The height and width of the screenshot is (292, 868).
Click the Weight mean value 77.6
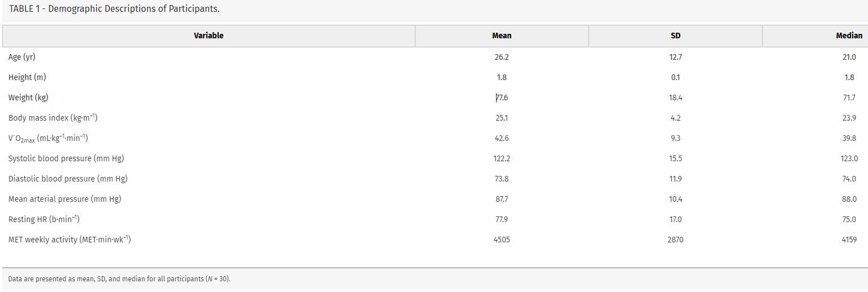point(502,98)
